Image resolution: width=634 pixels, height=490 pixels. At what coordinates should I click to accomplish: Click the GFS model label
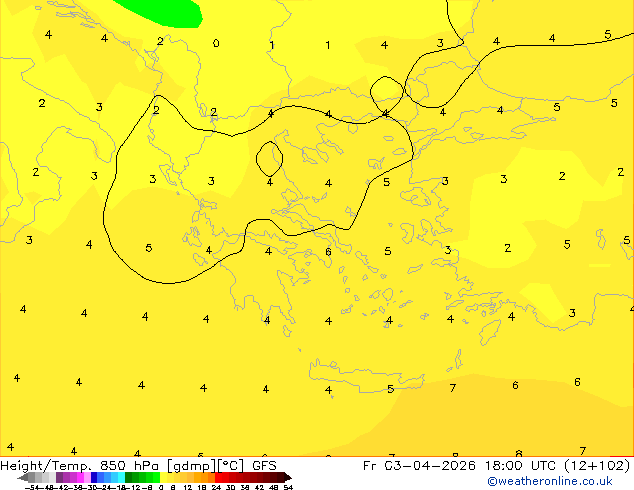click(x=264, y=465)
